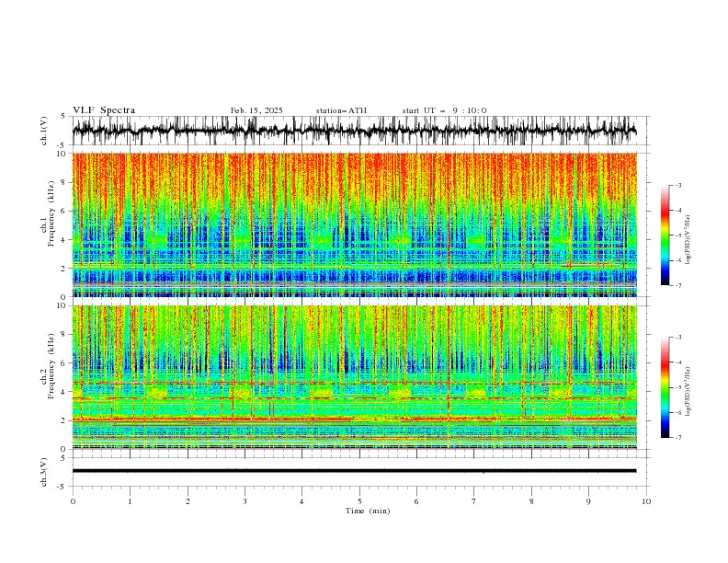This screenshot has width=728, height=563.
Task: Click the ch.1 waveform trace panel
Action: (361, 131)
